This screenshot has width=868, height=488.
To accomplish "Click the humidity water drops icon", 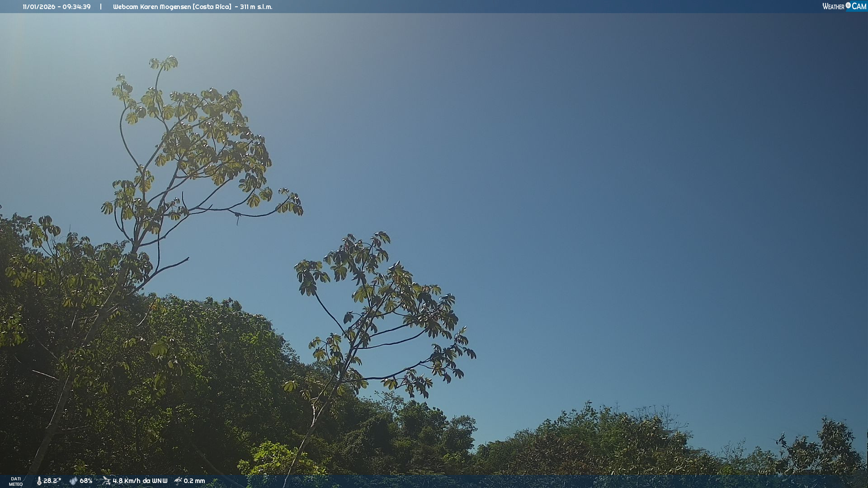I will click(x=73, y=481).
